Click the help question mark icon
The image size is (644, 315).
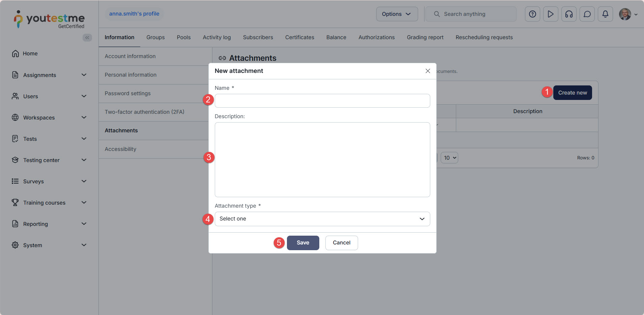coord(532,14)
